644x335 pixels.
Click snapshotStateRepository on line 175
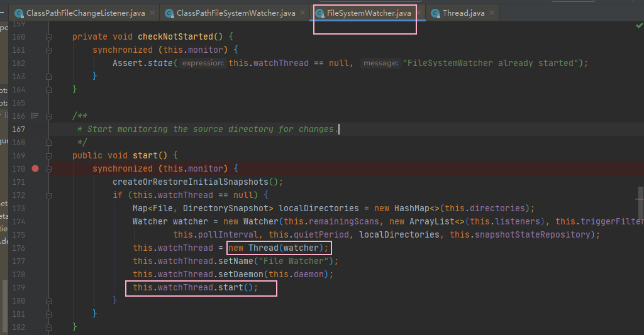pyautogui.click(x=532, y=235)
